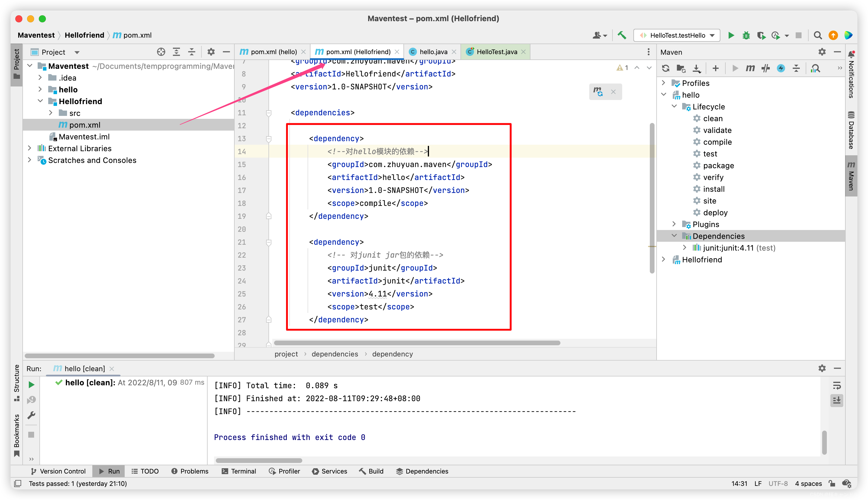This screenshot has height=500, width=868.
Task: Click editor horizontal scrollbar
Action: coord(417,343)
